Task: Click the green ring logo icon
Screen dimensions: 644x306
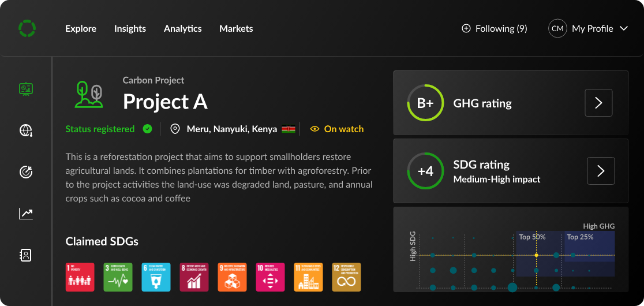Action: tap(27, 28)
